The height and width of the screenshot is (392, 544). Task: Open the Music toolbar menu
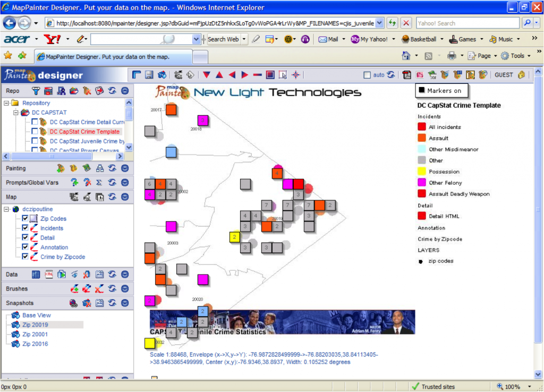505,39
